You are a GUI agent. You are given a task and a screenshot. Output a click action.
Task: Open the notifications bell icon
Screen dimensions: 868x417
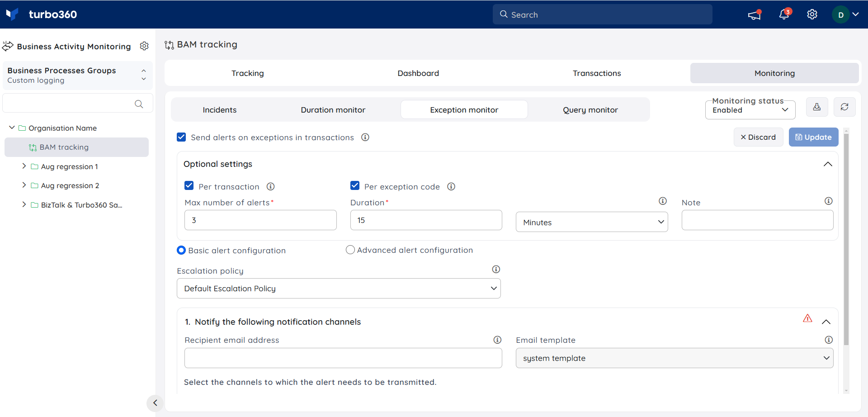pos(784,14)
